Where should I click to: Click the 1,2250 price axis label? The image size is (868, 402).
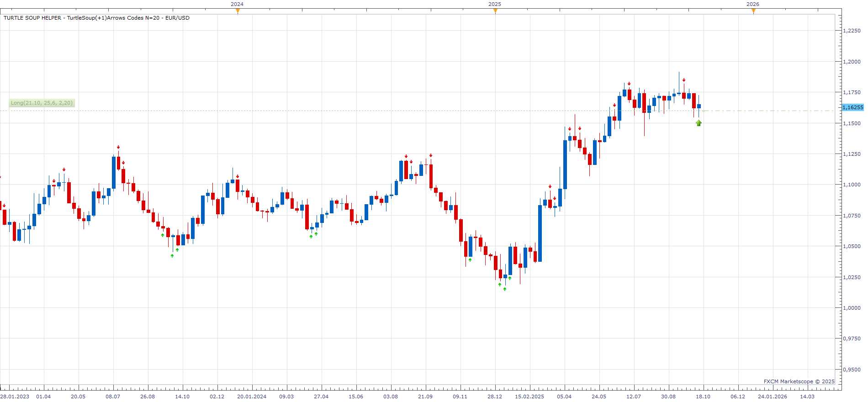pos(852,31)
